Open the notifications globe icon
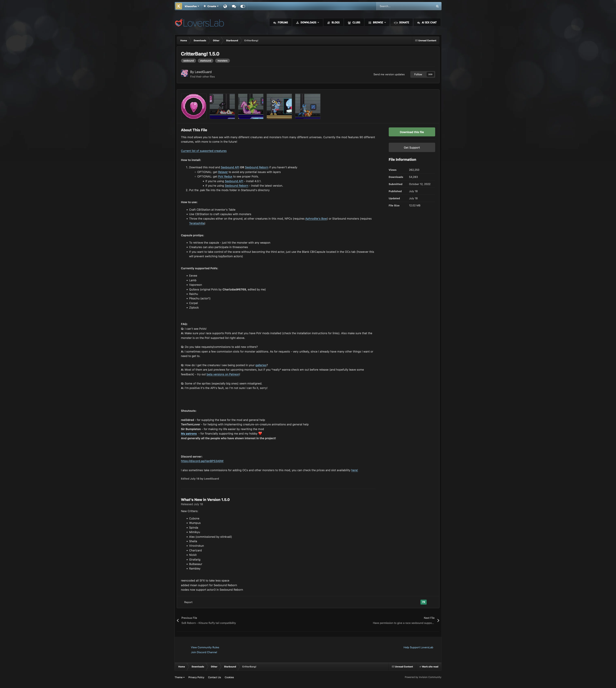 pos(225,6)
